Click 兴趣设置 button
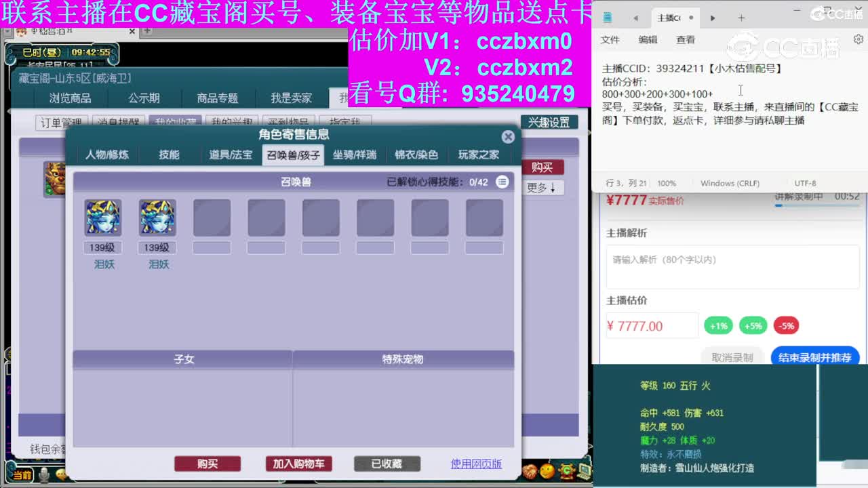The height and width of the screenshot is (488, 868). [x=549, y=123]
